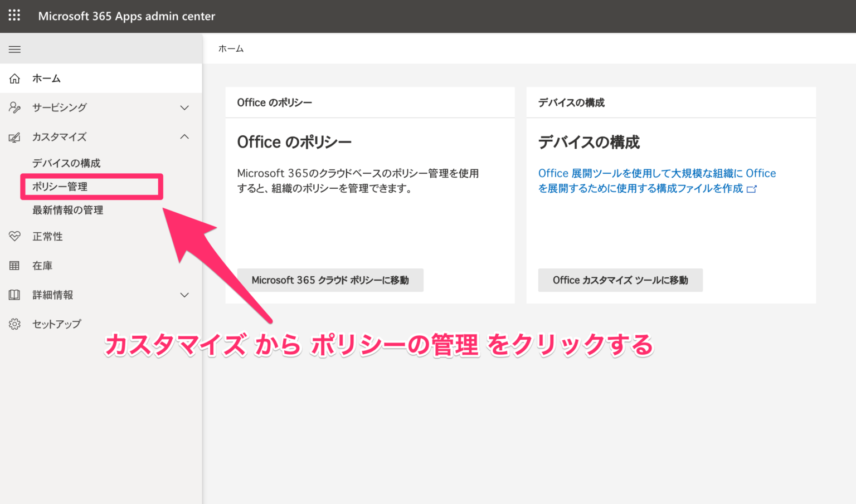This screenshot has width=856, height=504.
Task: Open the Office 展開ツール configuration file link
Action: click(x=656, y=180)
